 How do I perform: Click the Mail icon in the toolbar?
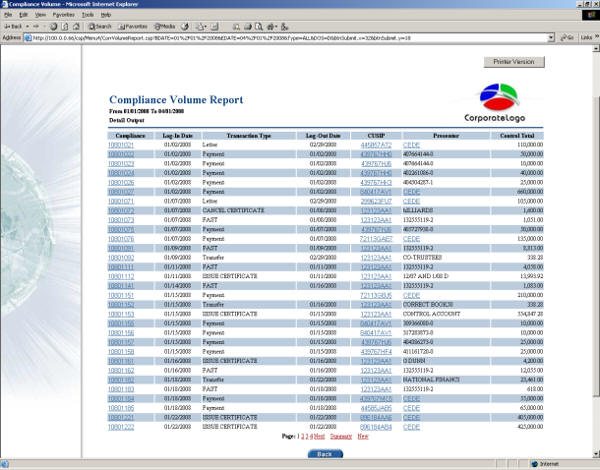[200, 26]
